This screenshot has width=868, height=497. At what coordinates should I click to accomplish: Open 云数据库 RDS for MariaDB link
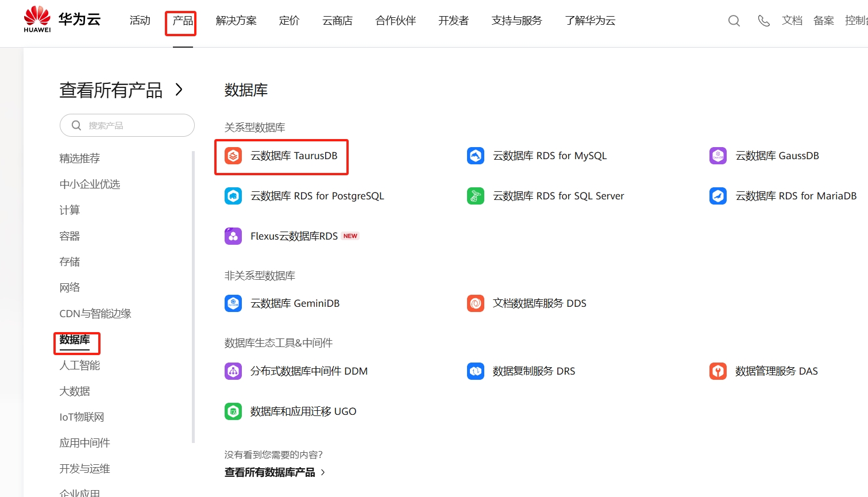tap(796, 196)
